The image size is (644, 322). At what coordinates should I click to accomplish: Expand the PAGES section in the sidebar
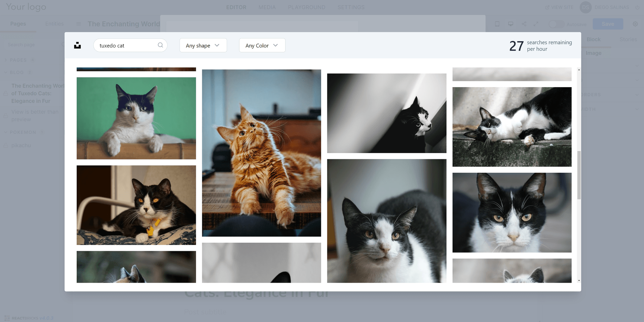click(6, 60)
